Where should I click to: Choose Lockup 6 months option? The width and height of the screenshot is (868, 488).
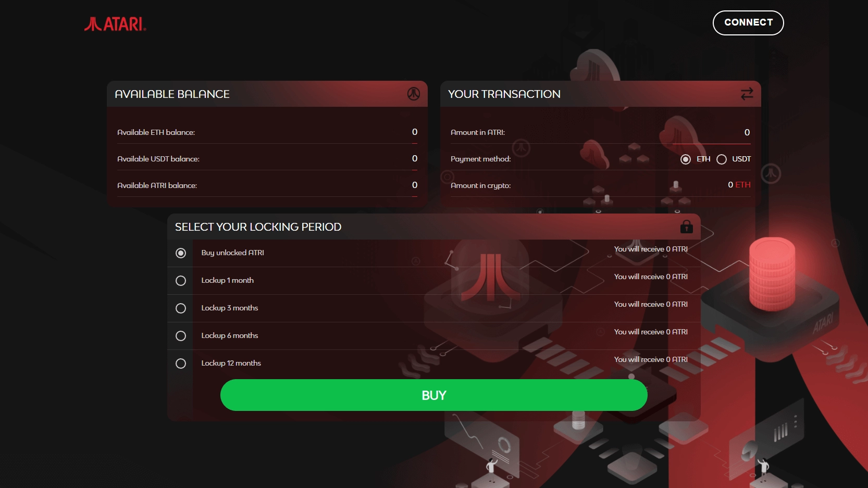tap(181, 336)
